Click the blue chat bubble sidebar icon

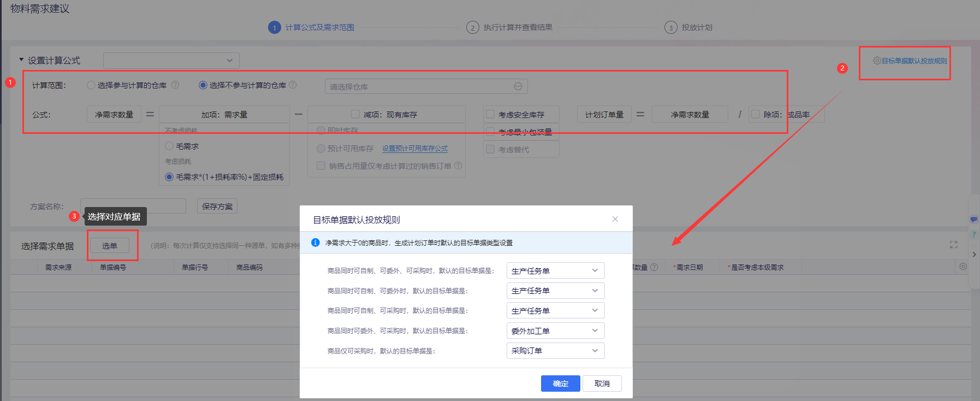point(974,219)
